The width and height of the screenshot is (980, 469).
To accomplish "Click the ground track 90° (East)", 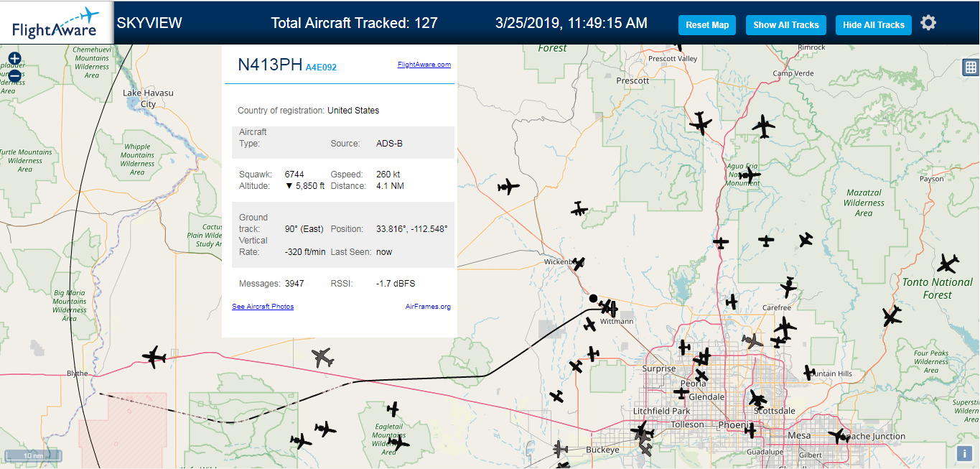I will tap(304, 229).
